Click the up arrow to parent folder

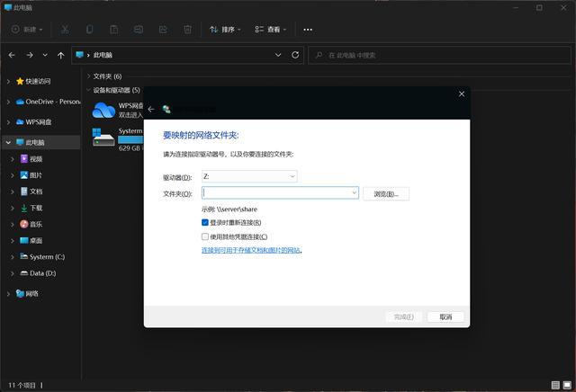60,55
